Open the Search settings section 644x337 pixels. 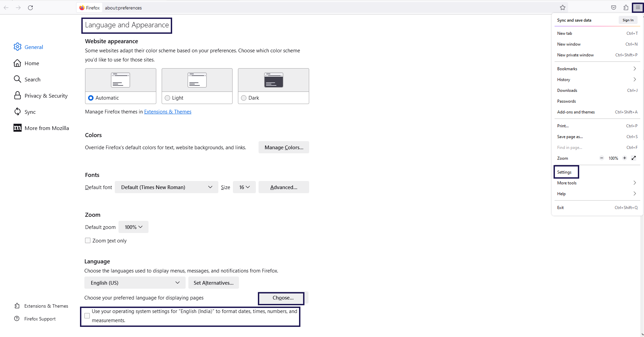[x=32, y=79]
